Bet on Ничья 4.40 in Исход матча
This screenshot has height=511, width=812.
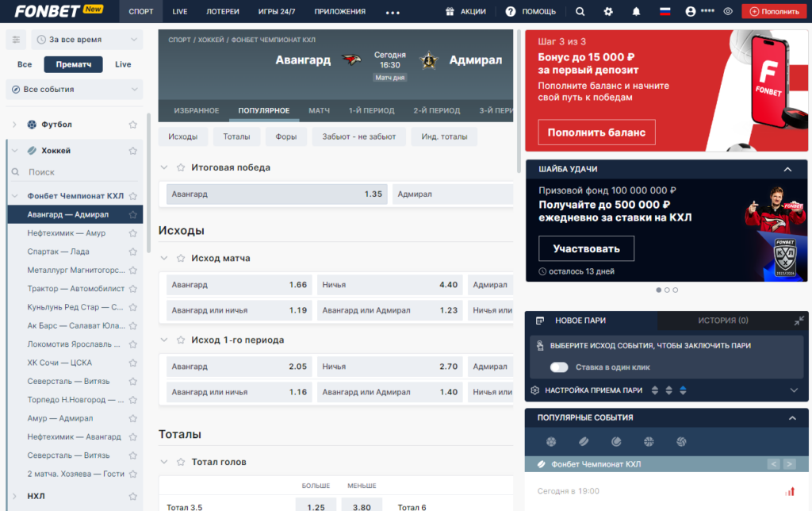click(x=389, y=285)
